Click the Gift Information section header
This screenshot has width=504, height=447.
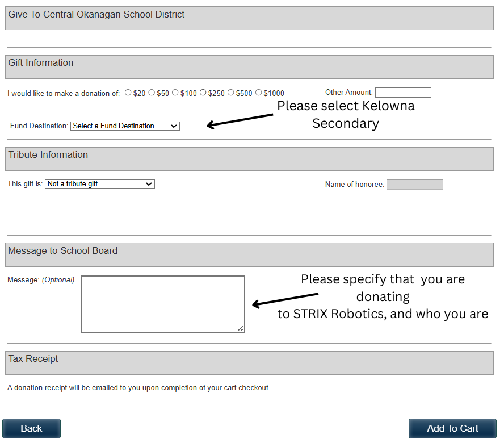[249, 66]
